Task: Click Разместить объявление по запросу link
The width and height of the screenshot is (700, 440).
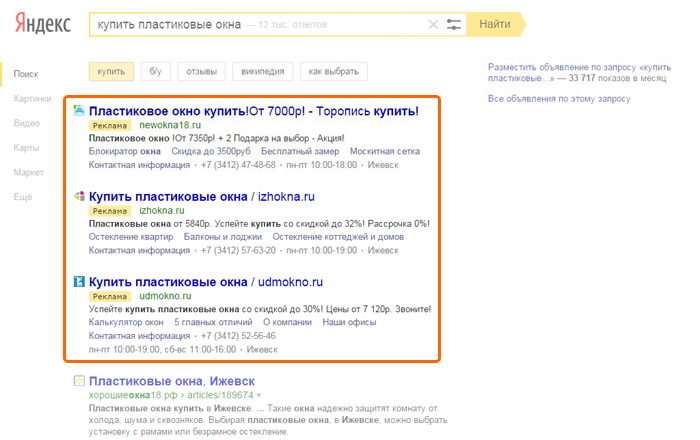Action: click(x=579, y=72)
